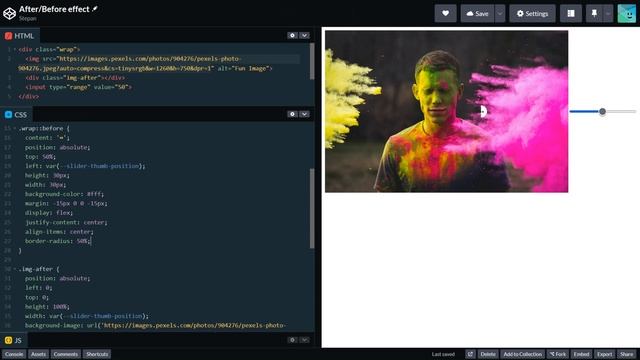Click the white circular handle on image
Screen dimensions: 640x360
click(484, 111)
